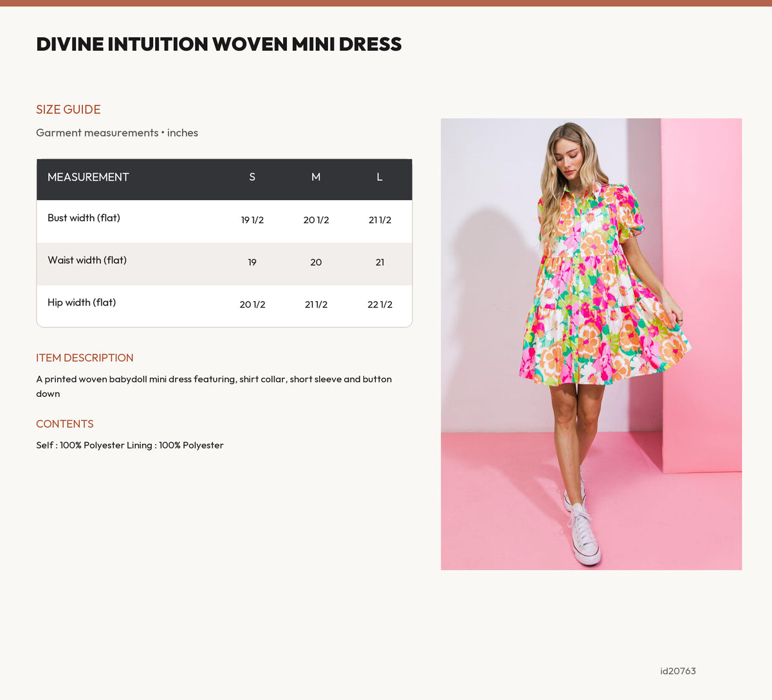The image size is (772, 700).
Task: Click bust width value 20 1/2 for M
Action: 316,220
